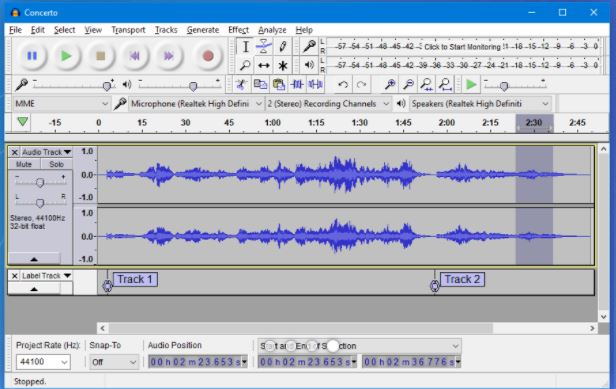
Task: Click the Paste clipboard icon
Action: point(279,84)
